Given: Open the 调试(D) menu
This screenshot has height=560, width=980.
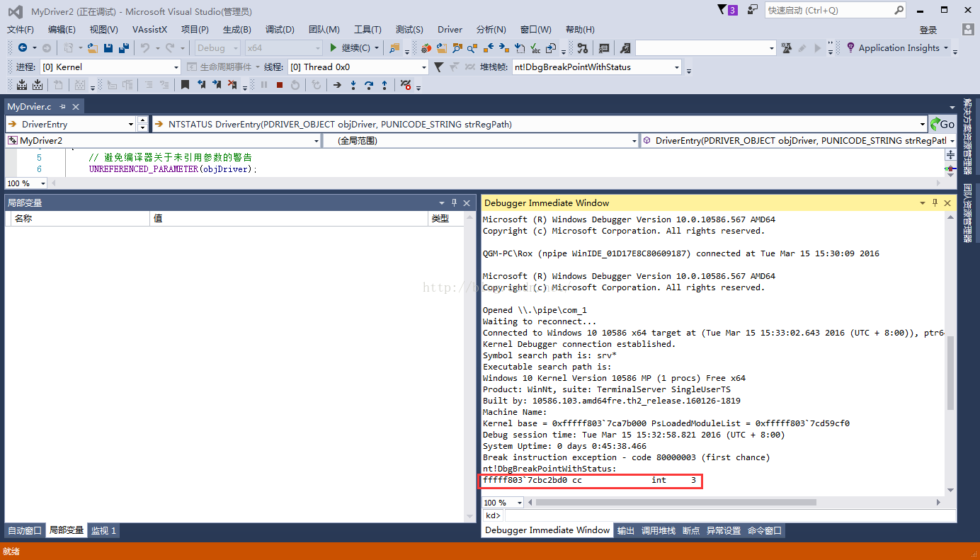Looking at the screenshot, I should (x=280, y=30).
